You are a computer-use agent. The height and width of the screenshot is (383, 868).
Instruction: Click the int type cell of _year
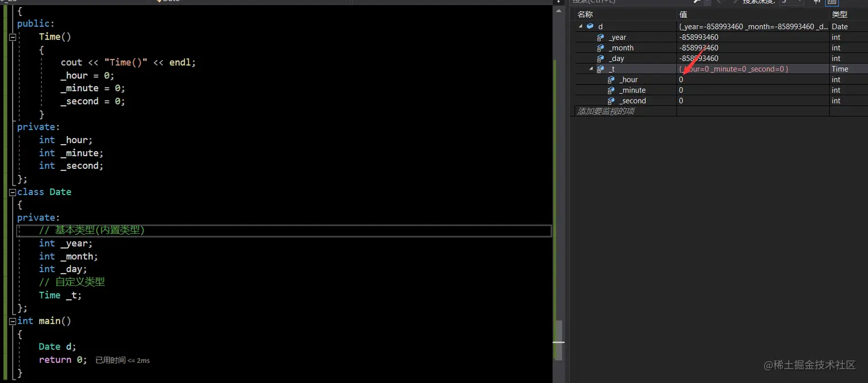(836, 37)
